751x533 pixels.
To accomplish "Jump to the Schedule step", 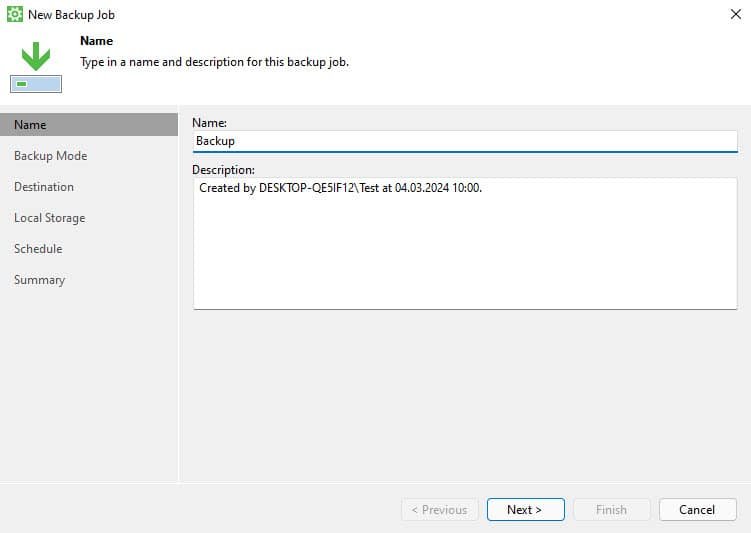I will click(38, 249).
